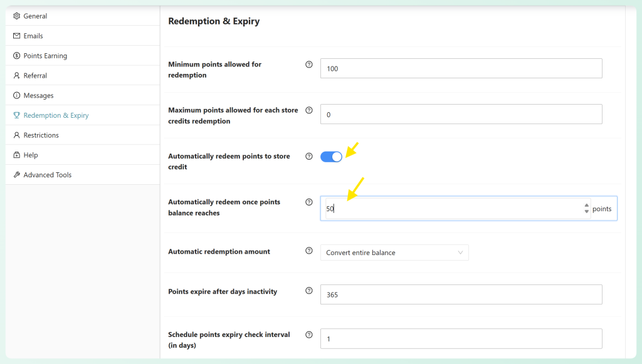Click the Help medkit icon
This screenshot has width=642, height=364.
click(16, 155)
